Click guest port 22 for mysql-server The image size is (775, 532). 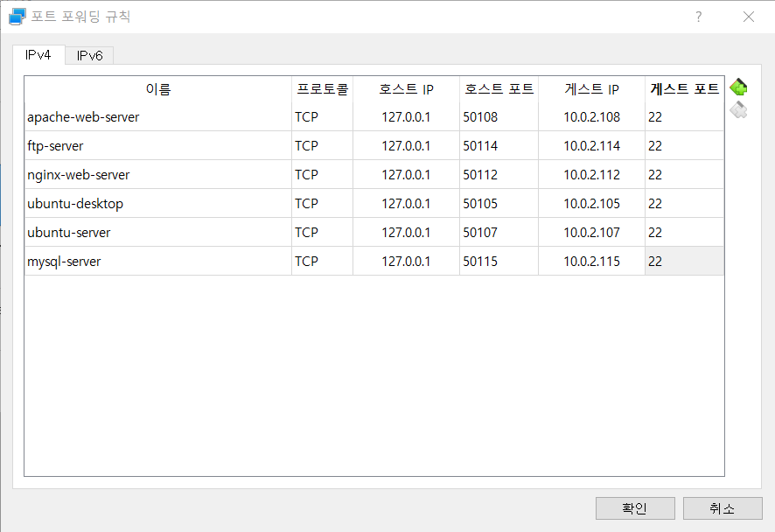tap(685, 261)
